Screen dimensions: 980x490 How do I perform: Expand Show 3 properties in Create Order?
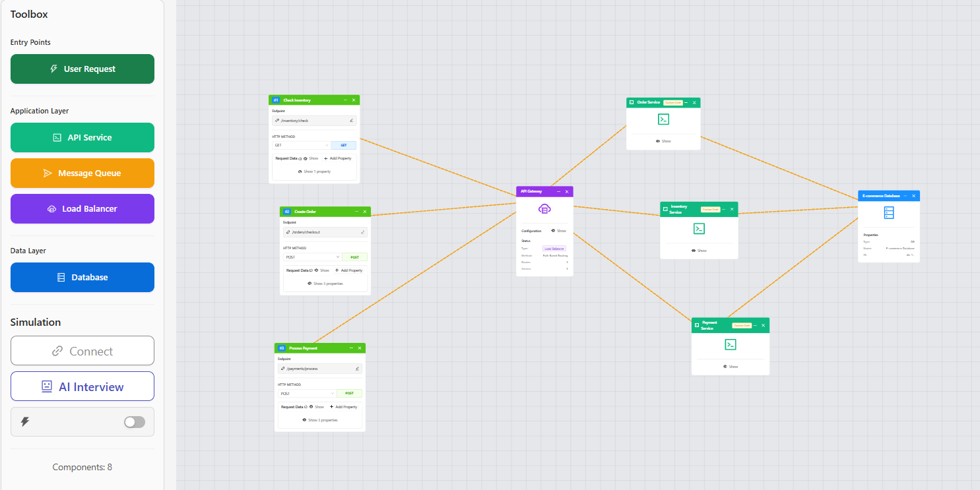pyautogui.click(x=325, y=284)
